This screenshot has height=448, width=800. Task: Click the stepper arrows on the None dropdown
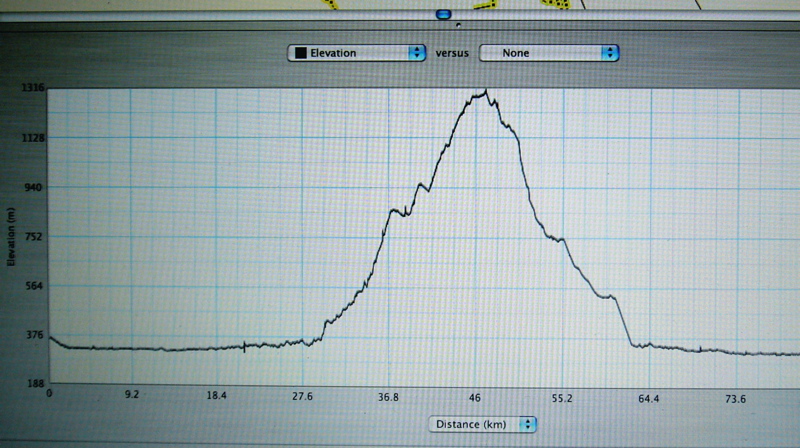[x=610, y=53]
